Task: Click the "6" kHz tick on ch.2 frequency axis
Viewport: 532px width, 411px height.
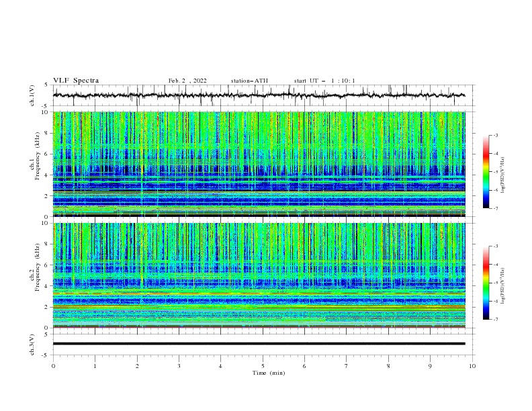Action: coord(47,265)
